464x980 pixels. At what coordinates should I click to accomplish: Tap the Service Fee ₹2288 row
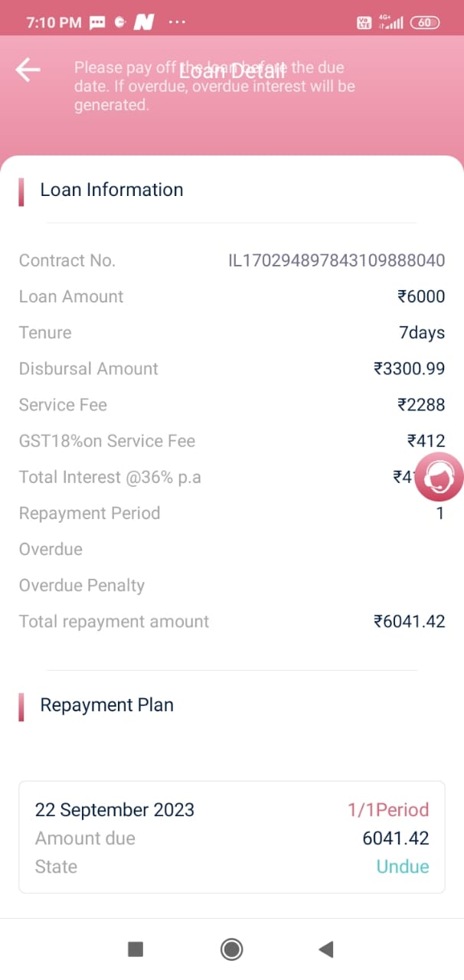(231, 405)
